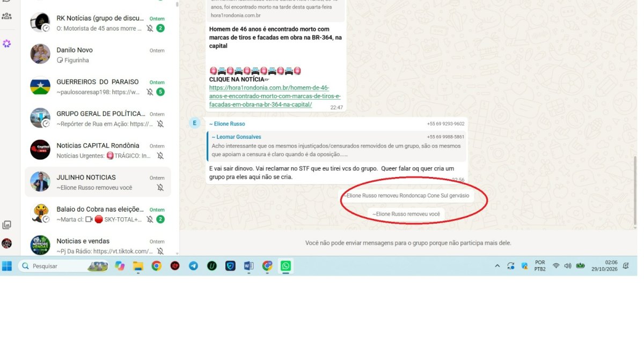The image size is (644, 362).
Task: Click the battery tray icon
Action: (x=580, y=266)
